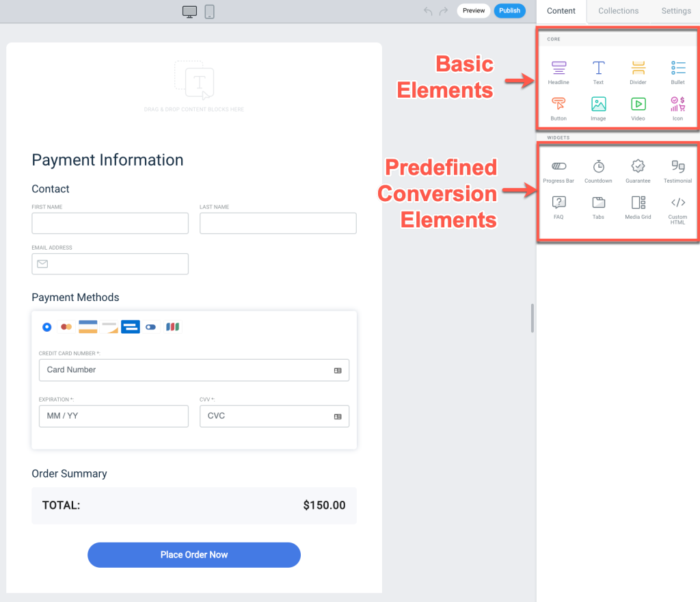The width and height of the screenshot is (700, 602).
Task: Focus the Email Address field
Action: point(109,264)
